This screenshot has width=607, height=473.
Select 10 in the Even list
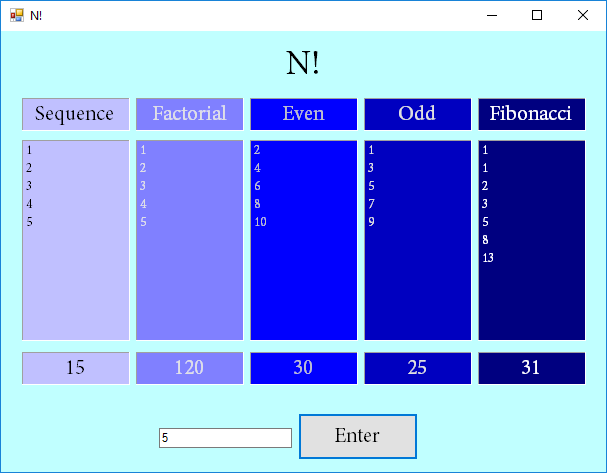pyautogui.click(x=260, y=222)
